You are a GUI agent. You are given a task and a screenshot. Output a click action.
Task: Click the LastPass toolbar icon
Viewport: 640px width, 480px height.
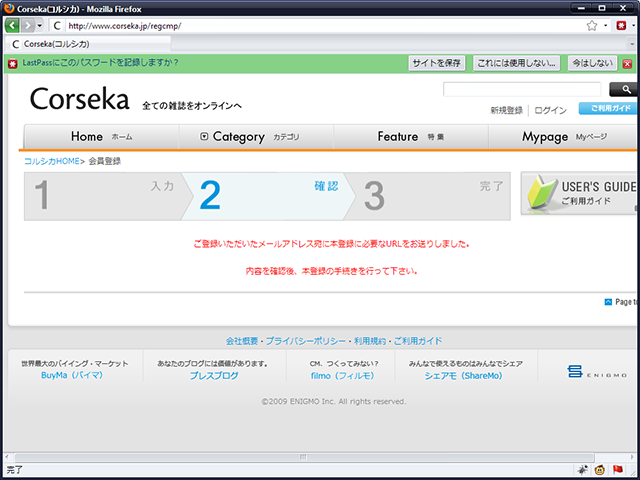(x=621, y=26)
